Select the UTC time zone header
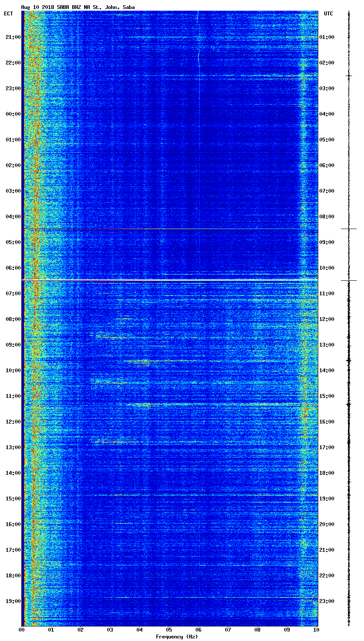 [328, 14]
